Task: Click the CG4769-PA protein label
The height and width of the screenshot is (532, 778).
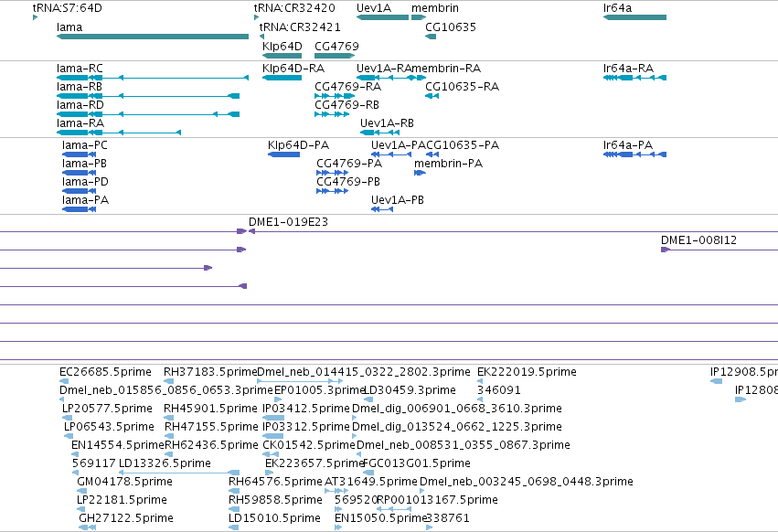Action: click(x=349, y=164)
